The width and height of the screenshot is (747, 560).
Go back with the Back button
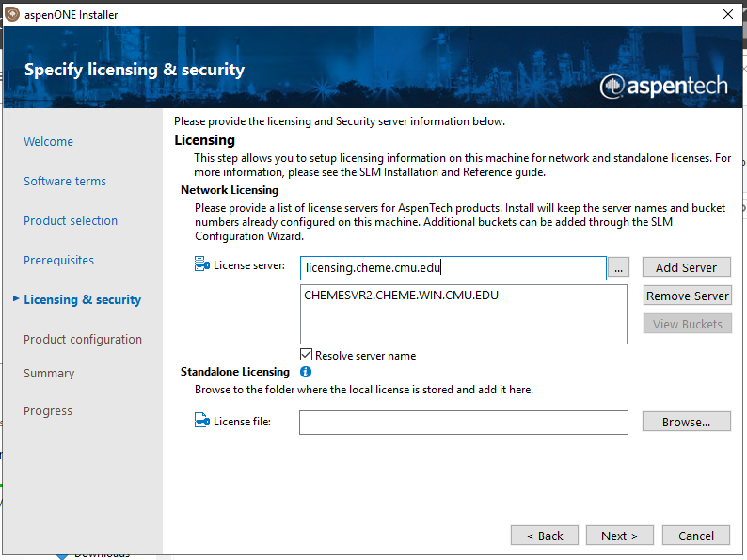tap(545, 536)
